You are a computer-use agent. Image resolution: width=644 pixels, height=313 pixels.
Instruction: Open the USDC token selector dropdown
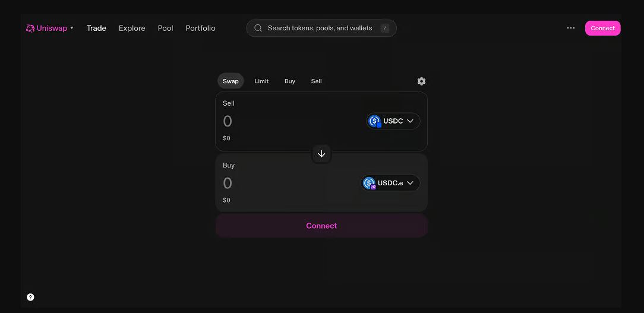(393, 121)
